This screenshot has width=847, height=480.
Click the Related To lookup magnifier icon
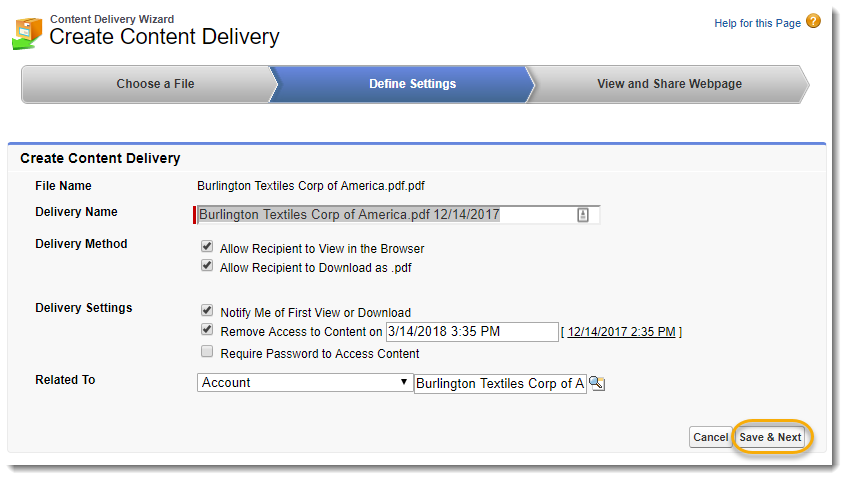(x=597, y=383)
